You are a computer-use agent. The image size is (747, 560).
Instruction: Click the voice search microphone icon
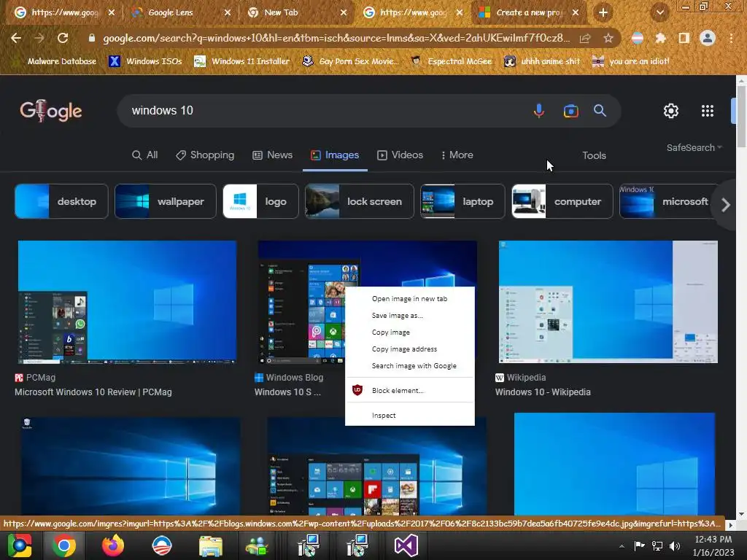539,111
